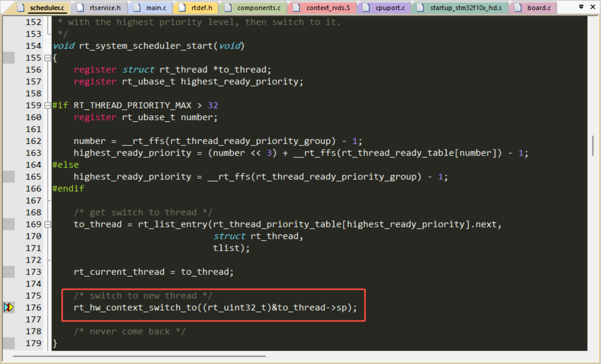Open the board.c tab
601x364 pixels.
(x=534, y=8)
